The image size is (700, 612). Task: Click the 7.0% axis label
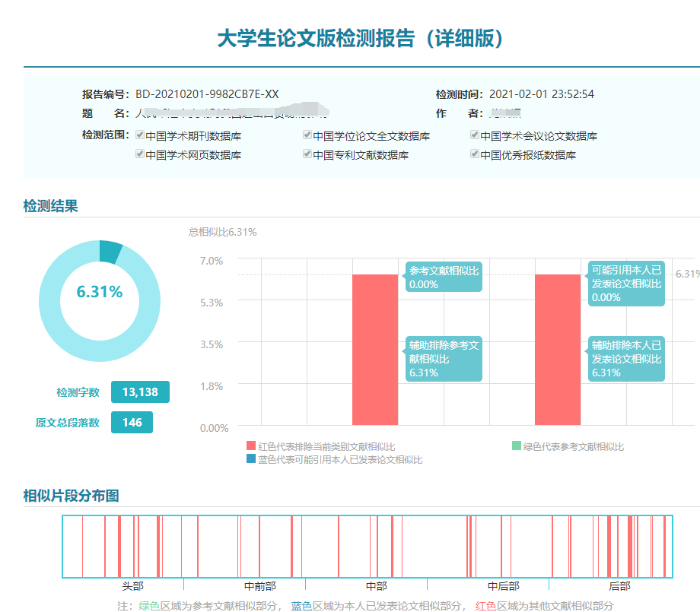212,261
